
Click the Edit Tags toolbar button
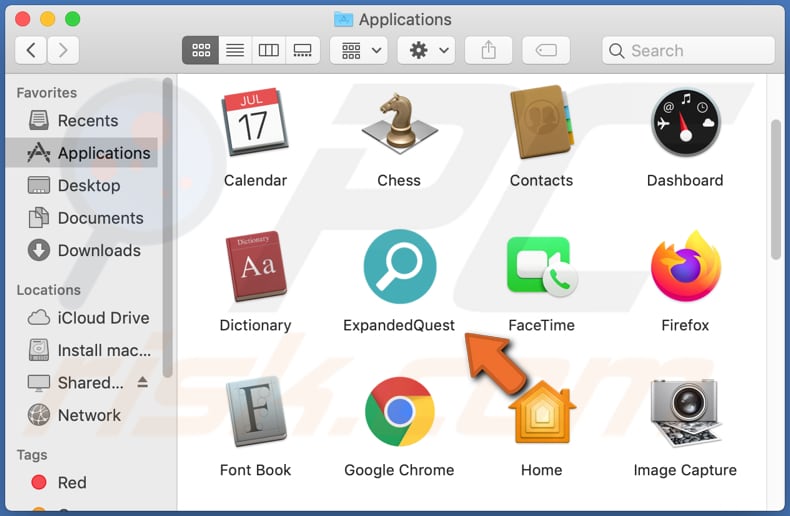pos(546,50)
